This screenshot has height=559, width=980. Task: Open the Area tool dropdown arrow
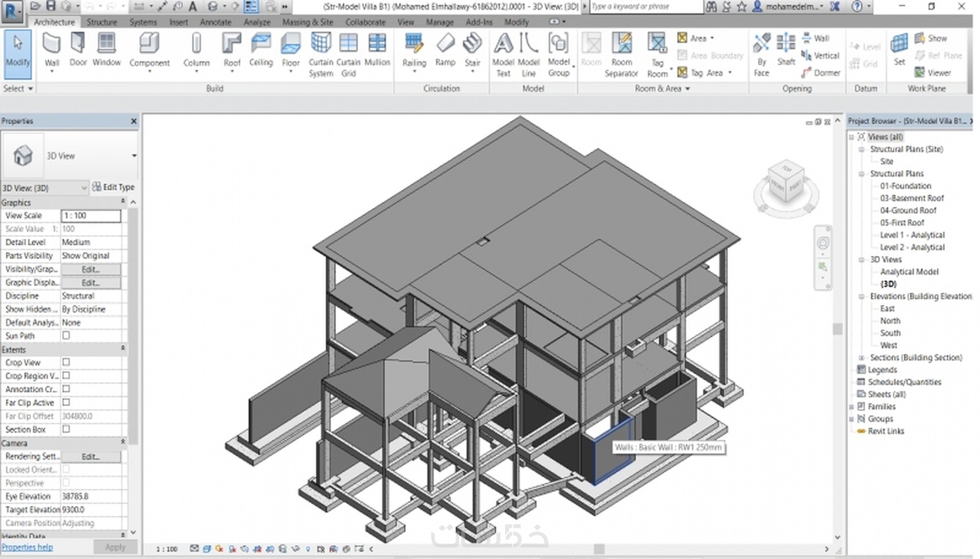[x=712, y=38]
